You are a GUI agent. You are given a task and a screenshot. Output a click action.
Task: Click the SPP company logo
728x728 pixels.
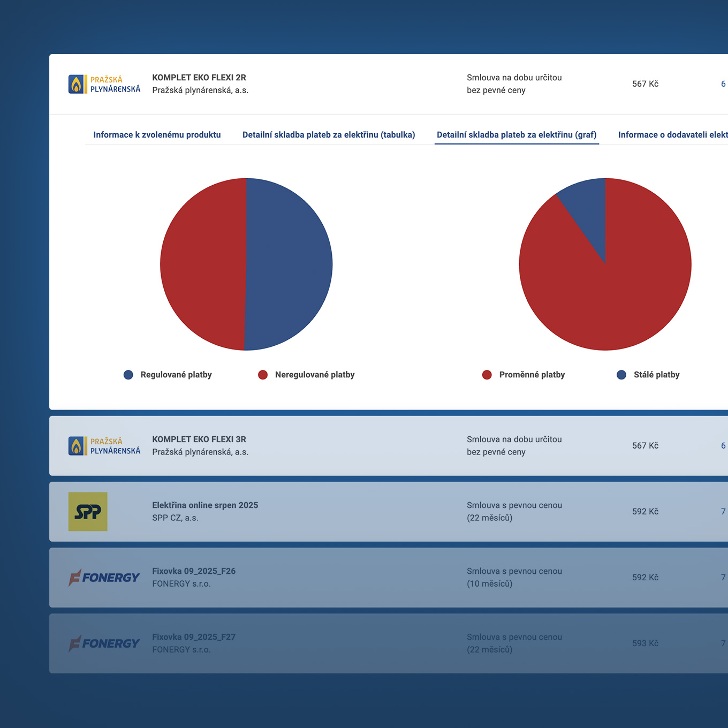pyautogui.click(x=88, y=512)
